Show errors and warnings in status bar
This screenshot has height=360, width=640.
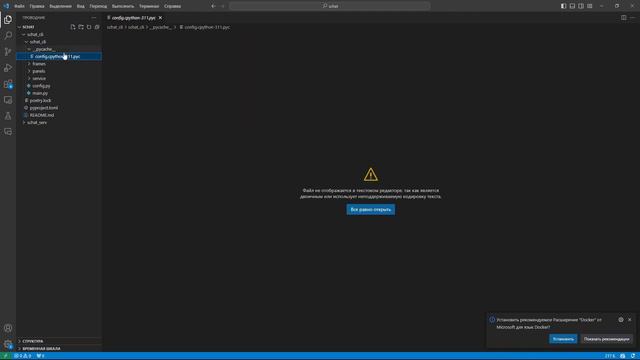coord(22,356)
